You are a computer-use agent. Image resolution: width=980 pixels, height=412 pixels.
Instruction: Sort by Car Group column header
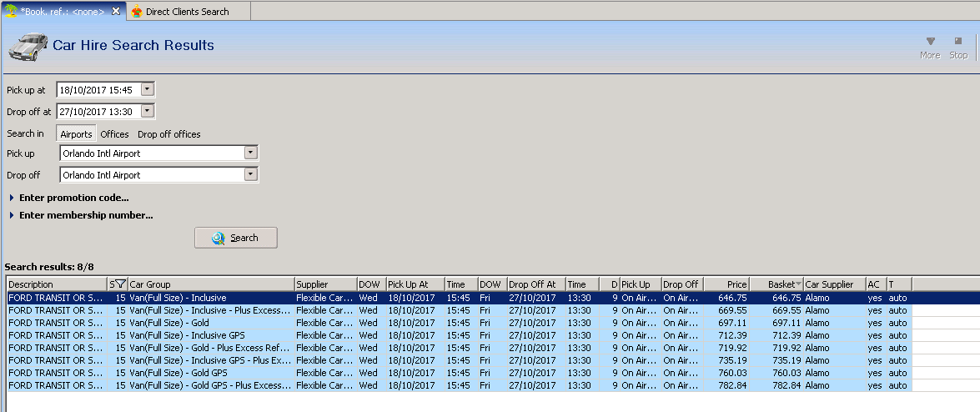[x=211, y=284]
